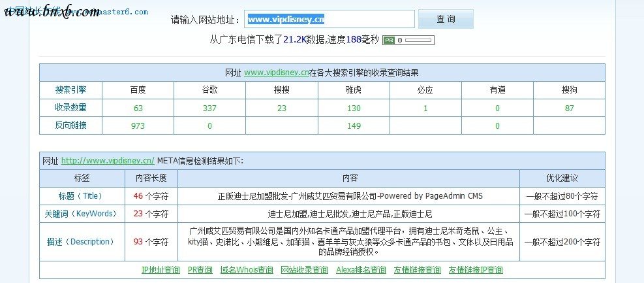Open Yahoo backlinks count 149
This screenshot has width=644, height=283.
(x=354, y=125)
